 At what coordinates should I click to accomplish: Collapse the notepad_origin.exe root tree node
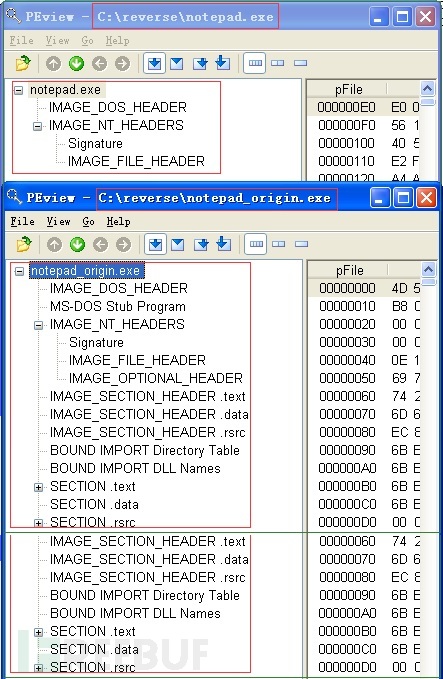pos(19,272)
